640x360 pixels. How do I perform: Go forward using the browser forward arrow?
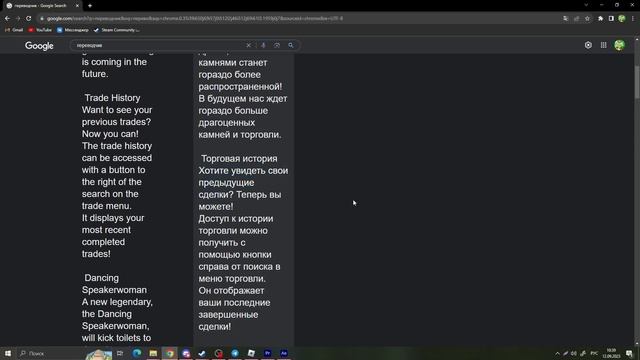coord(18,18)
